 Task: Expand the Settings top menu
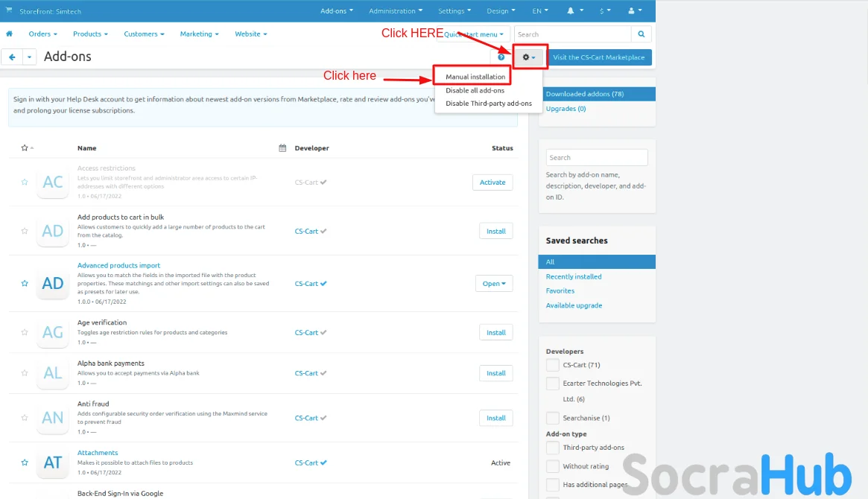tap(454, 10)
